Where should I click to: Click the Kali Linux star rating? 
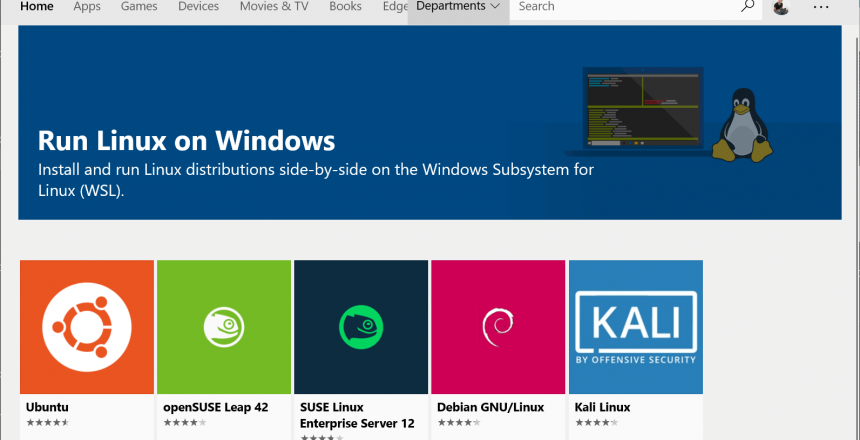point(597,422)
